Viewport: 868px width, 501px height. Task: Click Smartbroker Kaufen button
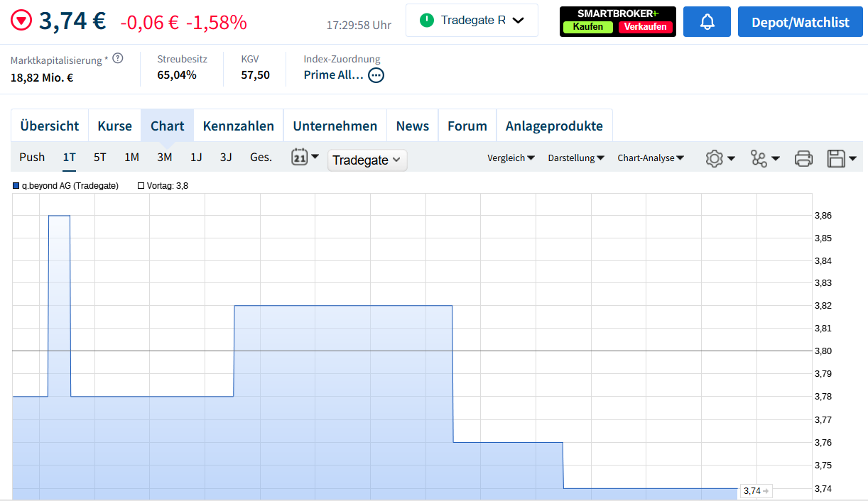coord(587,26)
